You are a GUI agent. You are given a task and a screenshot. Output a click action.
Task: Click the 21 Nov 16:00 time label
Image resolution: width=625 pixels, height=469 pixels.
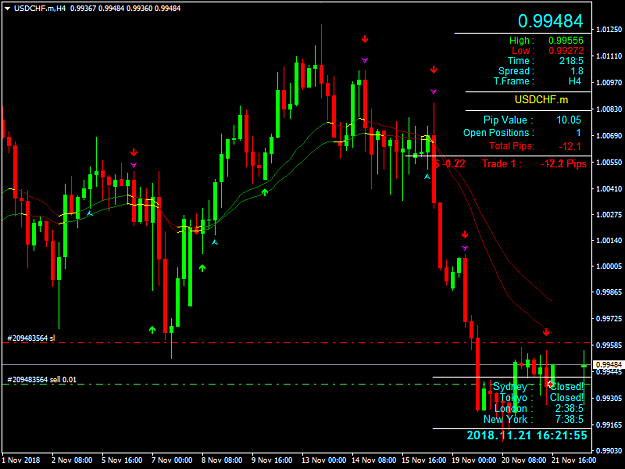(x=574, y=460)
